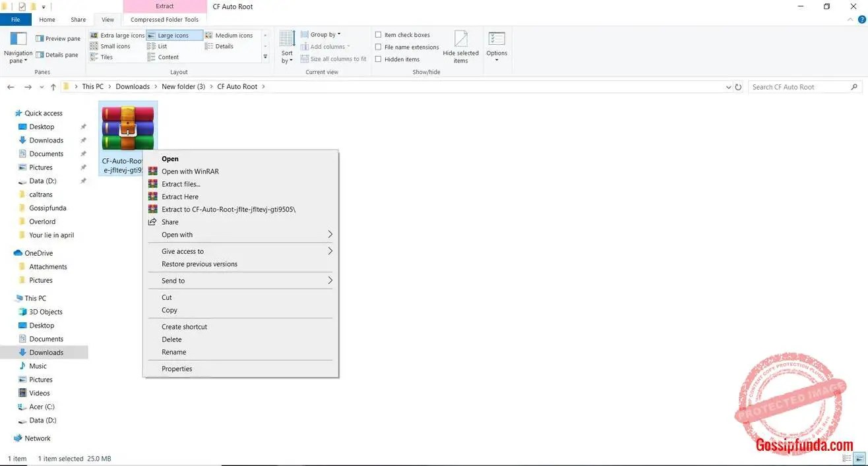This screenshot has width=868, height=466.
Task: Select the Content layout
Action: 163,57
